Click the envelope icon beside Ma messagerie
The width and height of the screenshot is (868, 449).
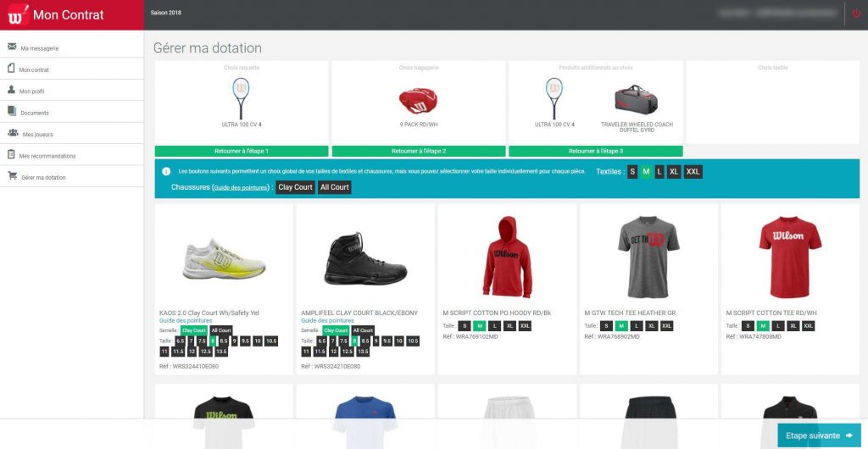click(x=12, y=47)
